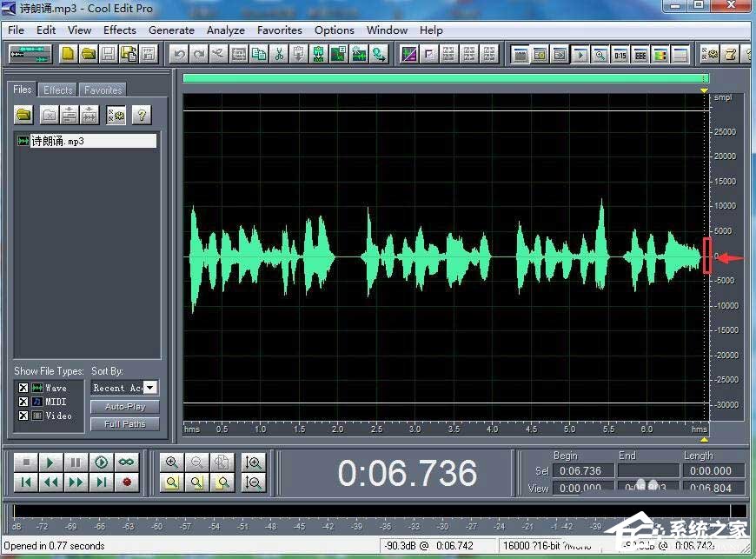Toggle the Auto-Play button
Screen dimensions: 756x559
(125, 407)
